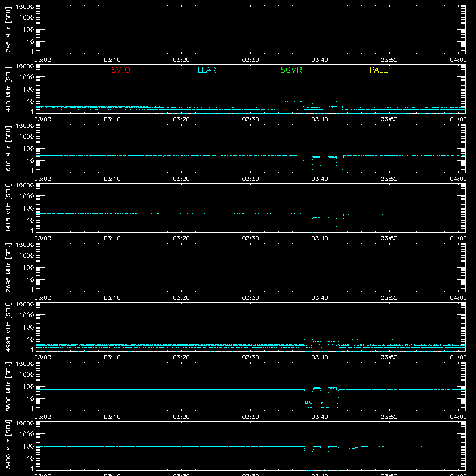
Task: Select the '245 MHz [SFU]' axis label
Action: click(8, 29)
